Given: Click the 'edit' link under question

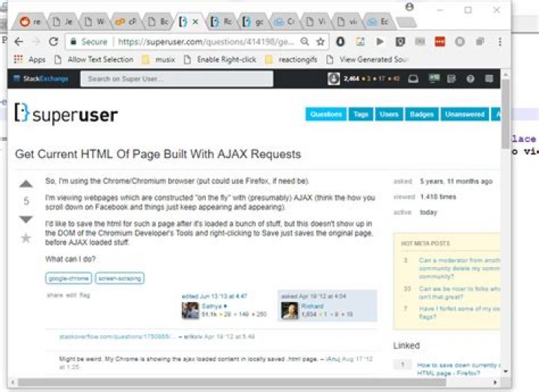Looking at the screenshot, I should click(x=70, y=295).
